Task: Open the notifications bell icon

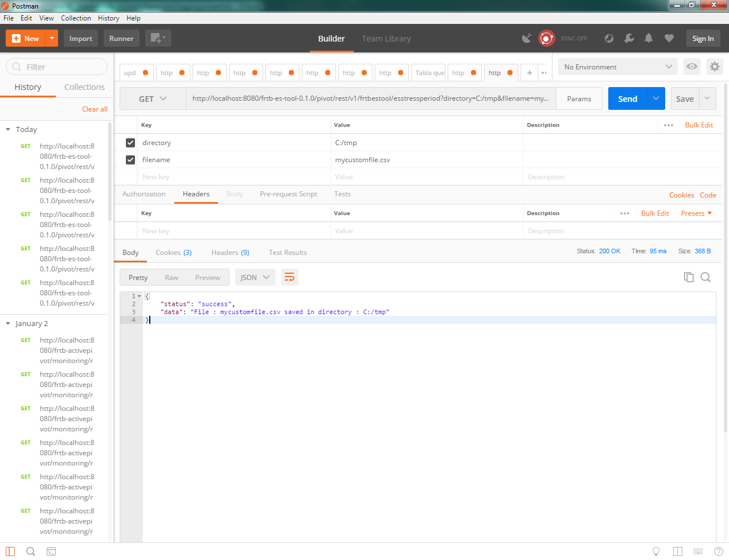Action: coord(649,38)
